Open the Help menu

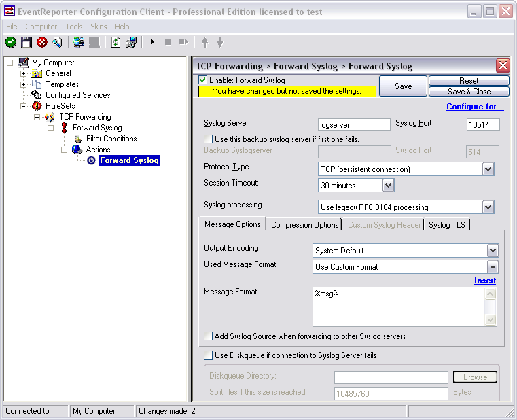coord(122,27)
